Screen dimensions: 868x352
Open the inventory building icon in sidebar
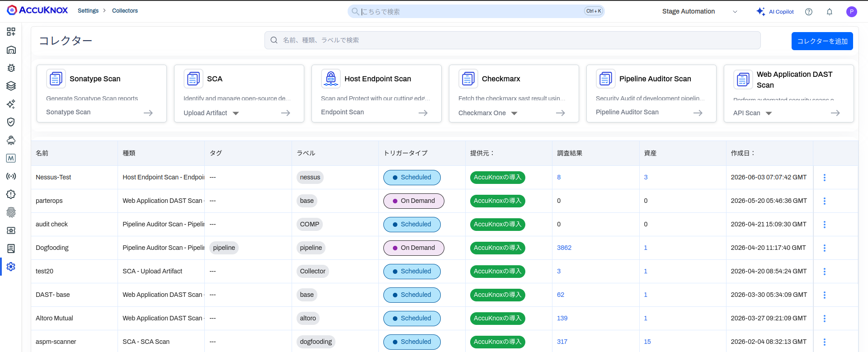click(11, 50)
